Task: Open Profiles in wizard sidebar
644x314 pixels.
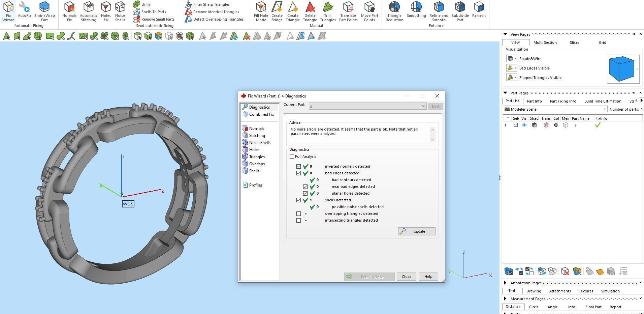Action: pyautogui.click(x=252, y=185)
